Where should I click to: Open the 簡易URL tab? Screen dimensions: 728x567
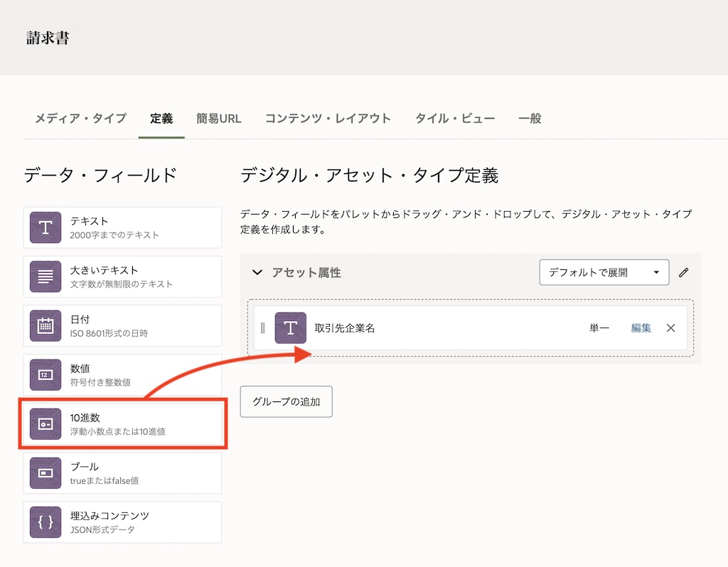[219, 119]
